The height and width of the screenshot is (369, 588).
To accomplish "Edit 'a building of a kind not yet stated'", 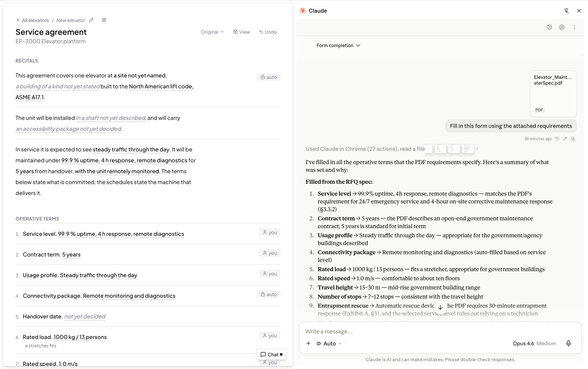I will (58, 86).
